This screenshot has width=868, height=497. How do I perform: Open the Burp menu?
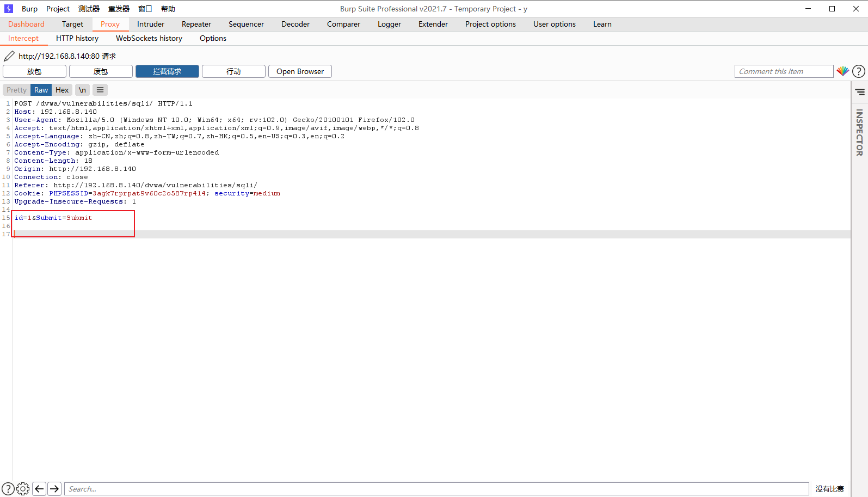(29, 9)
